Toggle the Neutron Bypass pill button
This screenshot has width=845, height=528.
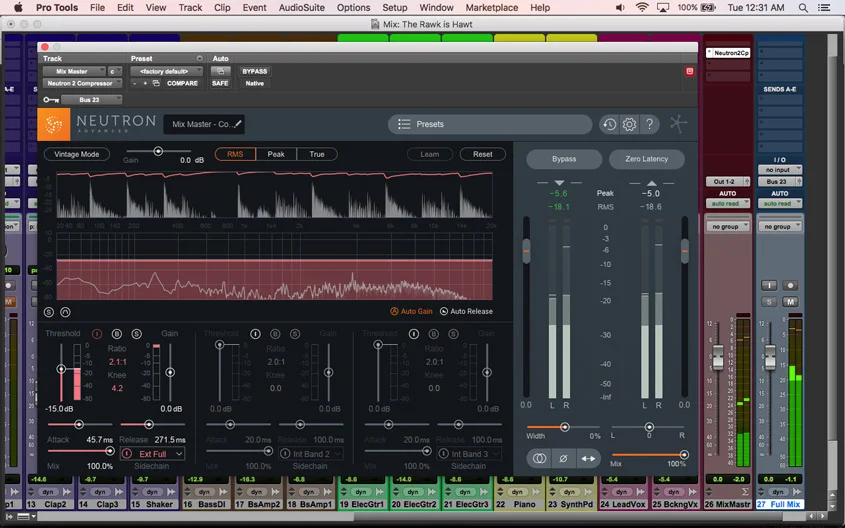tap(564, 159)
